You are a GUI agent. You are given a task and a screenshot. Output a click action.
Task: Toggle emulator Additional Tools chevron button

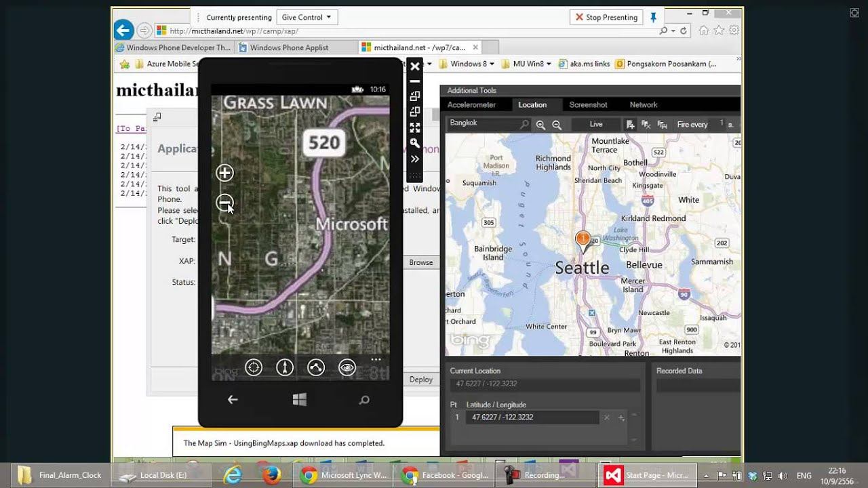coord(415,159)
